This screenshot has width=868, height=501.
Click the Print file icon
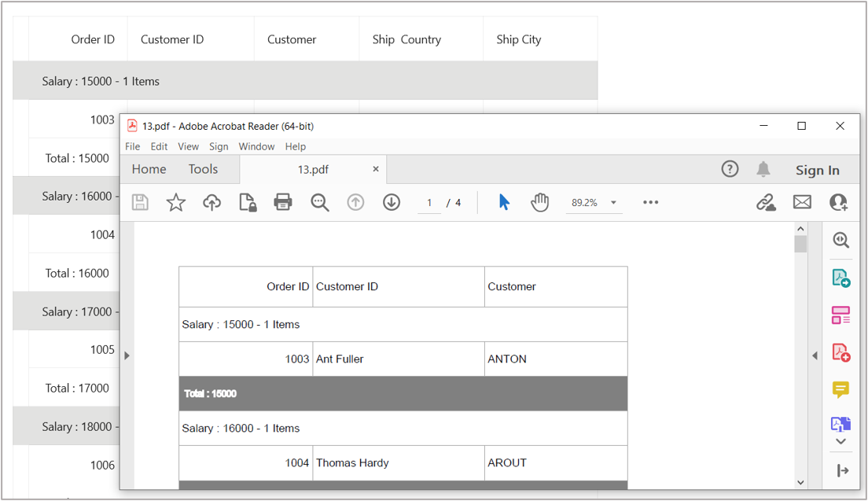pyautogui.click(x=283, y=202)
